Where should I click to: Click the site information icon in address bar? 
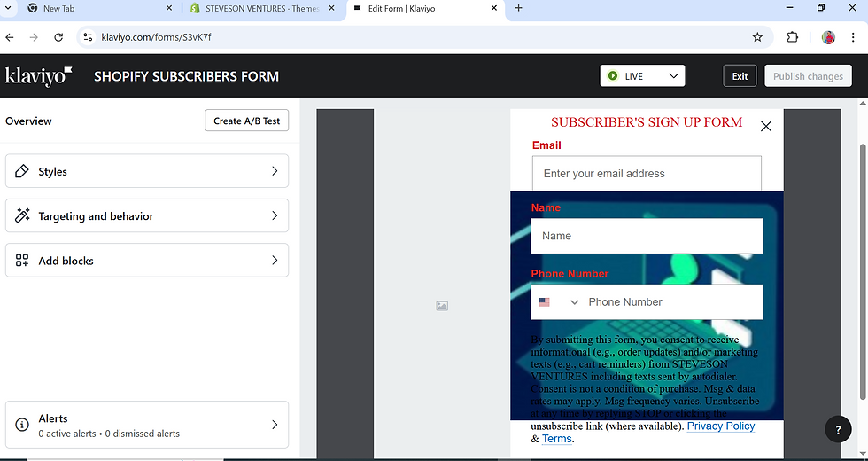click(x=88, y=37)
